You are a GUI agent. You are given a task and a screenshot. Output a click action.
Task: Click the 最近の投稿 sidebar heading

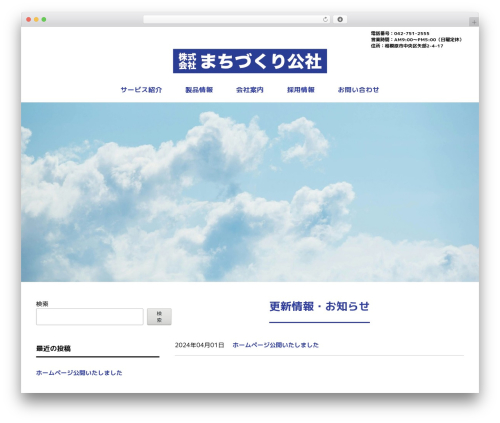click(x=53, y=349)
